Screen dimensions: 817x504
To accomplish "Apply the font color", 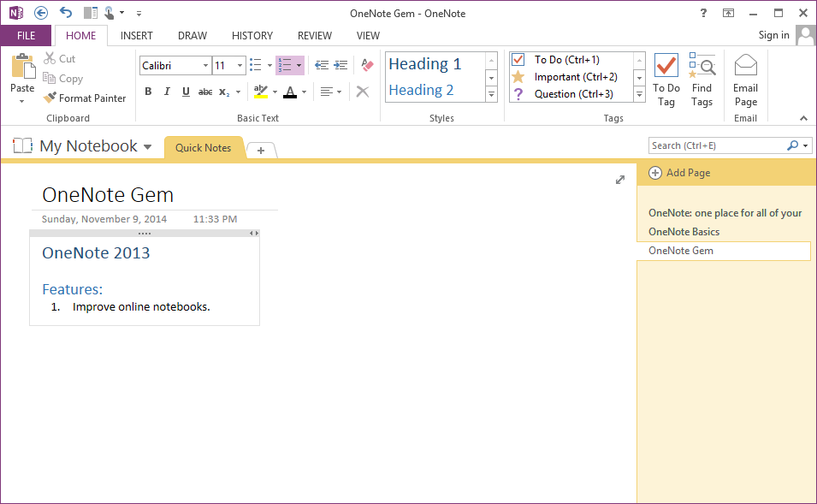I will 290,92.
